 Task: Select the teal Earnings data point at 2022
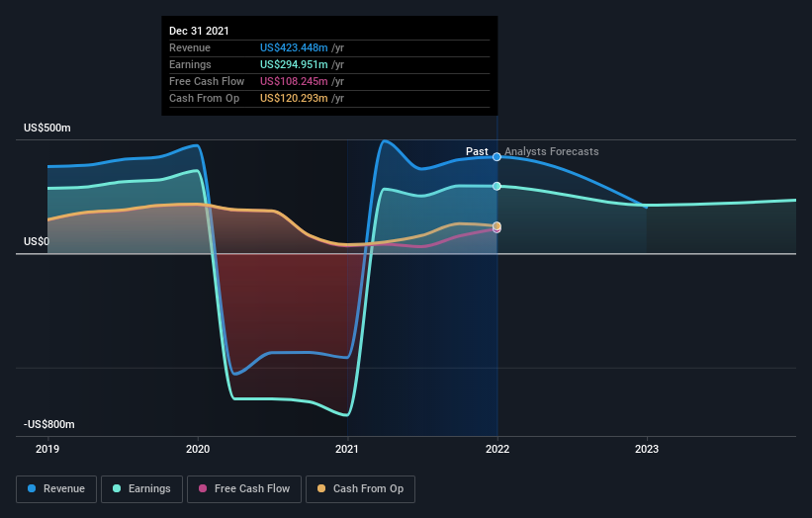point(496,186)
